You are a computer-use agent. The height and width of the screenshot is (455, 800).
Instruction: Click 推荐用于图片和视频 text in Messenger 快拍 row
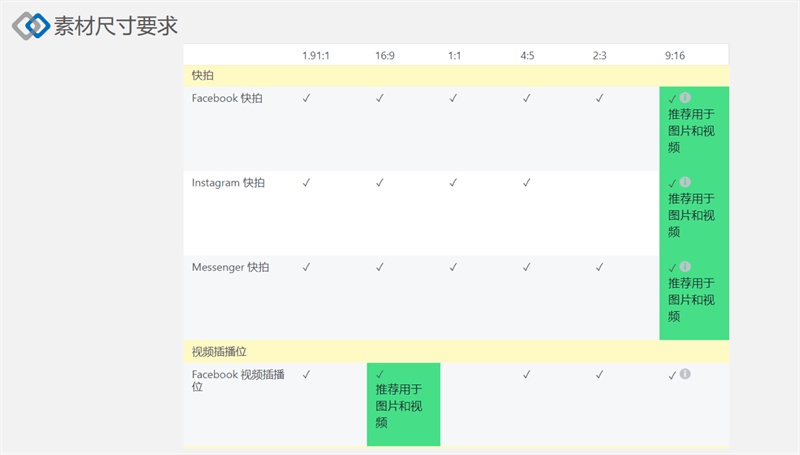point(691,299)
